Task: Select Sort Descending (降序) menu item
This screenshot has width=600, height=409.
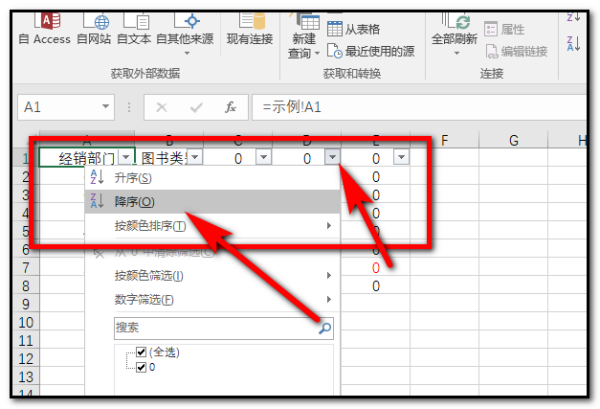Action: coord(212,202)
